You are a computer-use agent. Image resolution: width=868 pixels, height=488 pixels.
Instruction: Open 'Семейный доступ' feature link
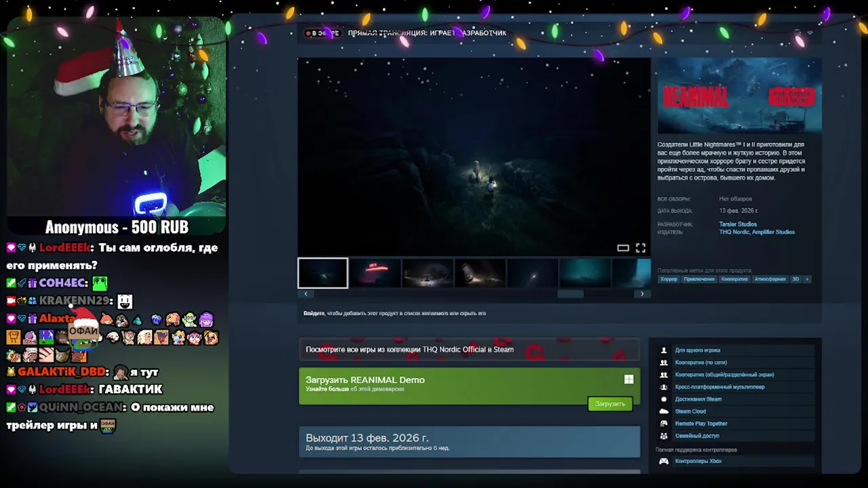[x=697, y=436]
